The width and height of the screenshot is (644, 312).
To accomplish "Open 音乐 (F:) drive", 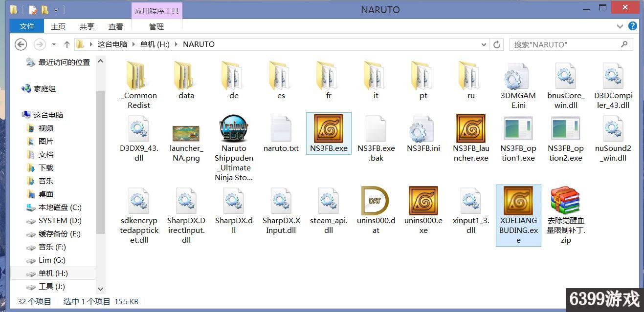I will [46, 247].
